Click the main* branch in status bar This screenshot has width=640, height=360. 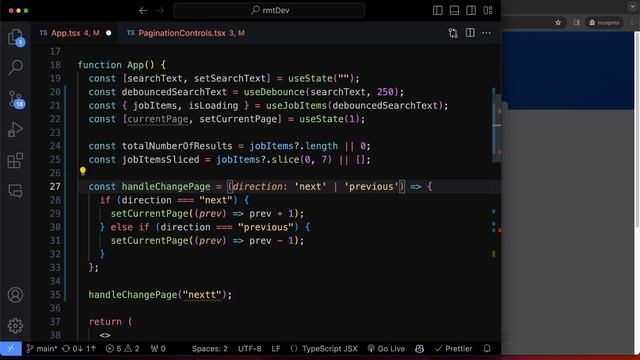[42, 349]
